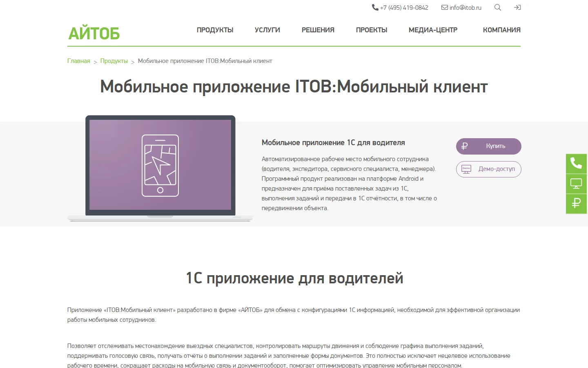Click the Купить button
This screenshot has width=588, height=368.
coord(489,146)
